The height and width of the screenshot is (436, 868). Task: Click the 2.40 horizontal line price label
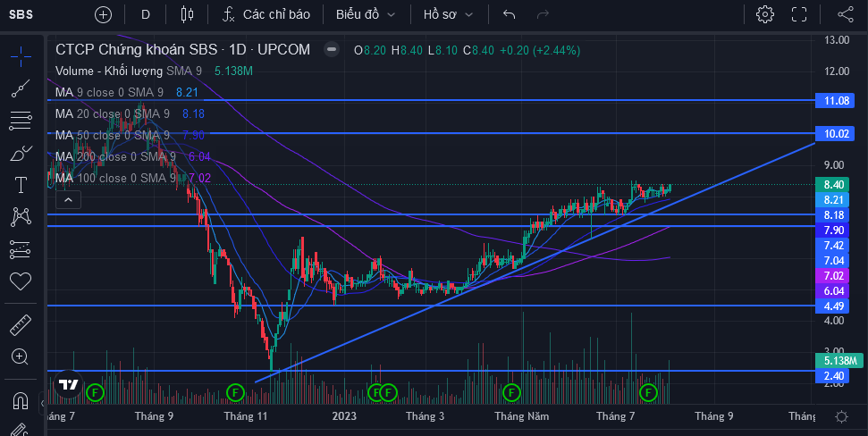coord(832,376)
